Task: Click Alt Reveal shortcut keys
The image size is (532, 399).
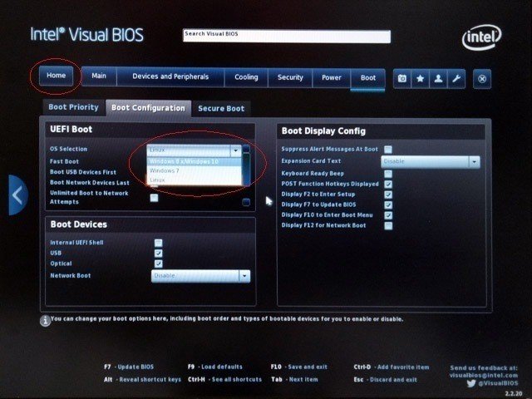Action: pyautogui.click(x=142, y=379)
